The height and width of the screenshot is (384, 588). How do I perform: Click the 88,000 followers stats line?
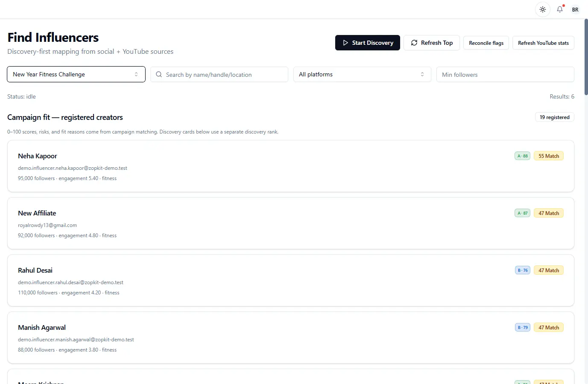[x=67, y=350]
